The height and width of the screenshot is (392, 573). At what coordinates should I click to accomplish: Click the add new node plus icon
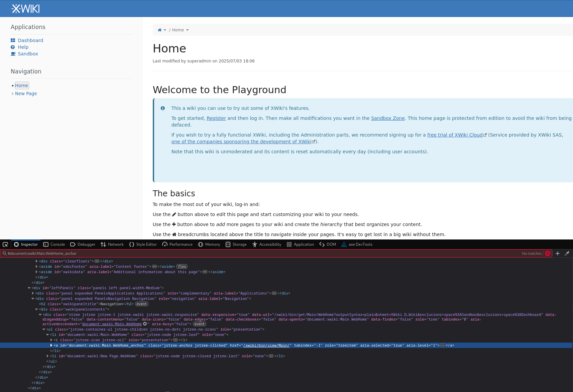tap(558, 253)
